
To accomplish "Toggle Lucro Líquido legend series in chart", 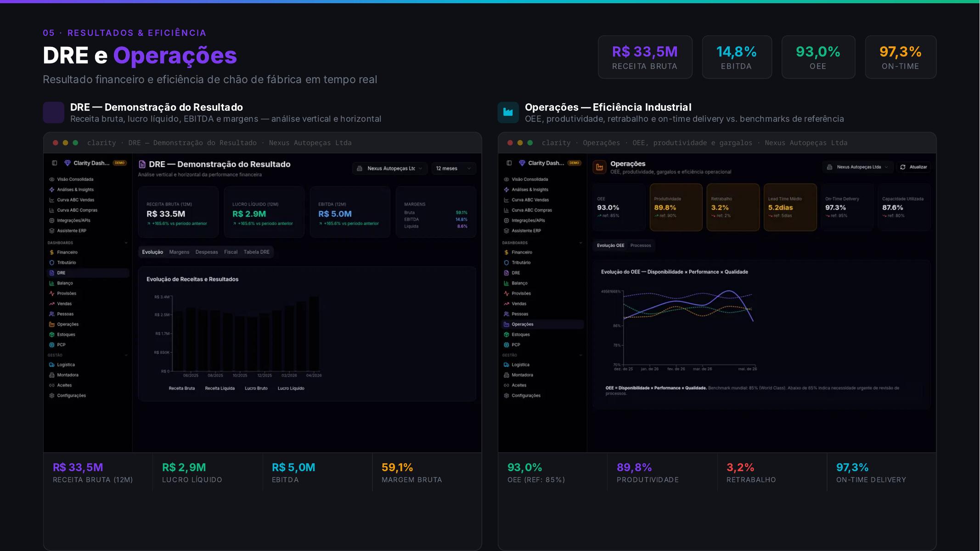I will coord(291,388).
